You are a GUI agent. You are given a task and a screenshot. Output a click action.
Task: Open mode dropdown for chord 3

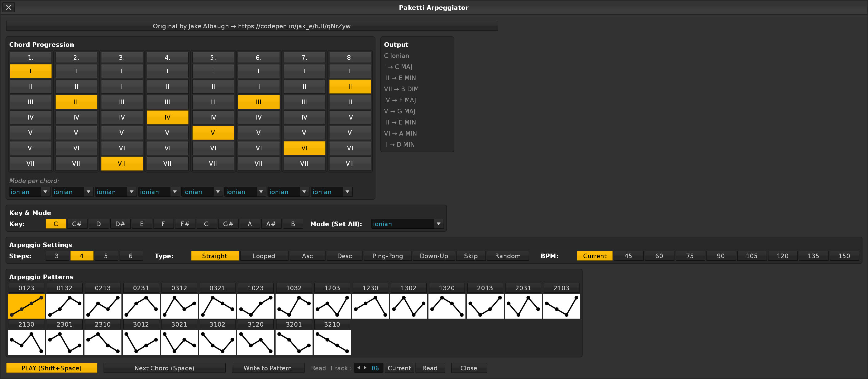(x=116, y=192)
